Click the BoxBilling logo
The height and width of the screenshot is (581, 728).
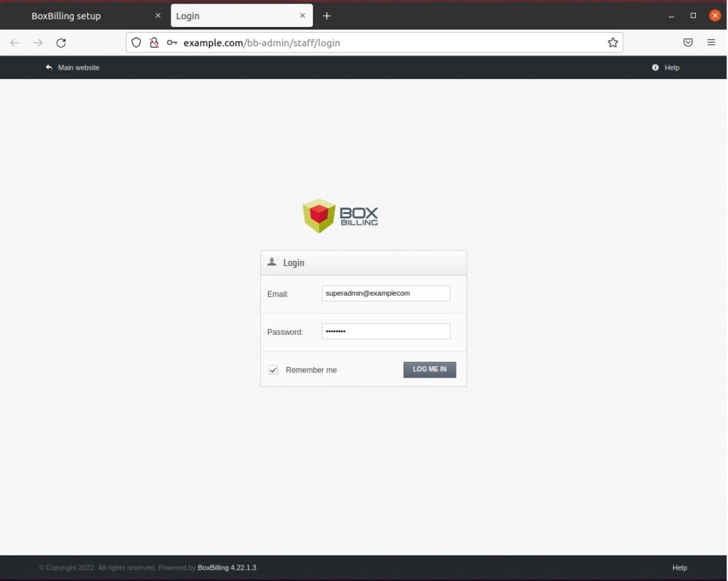click(x=341, y=216)
